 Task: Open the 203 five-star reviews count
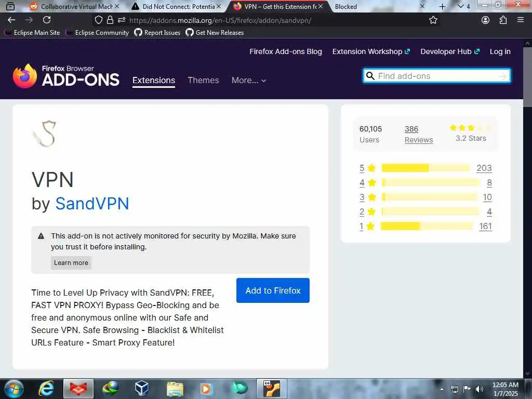pos(484,168)
